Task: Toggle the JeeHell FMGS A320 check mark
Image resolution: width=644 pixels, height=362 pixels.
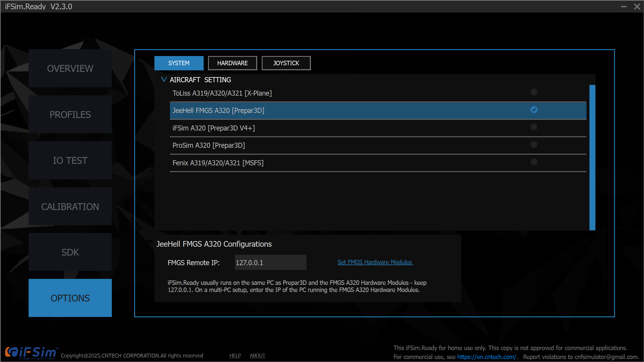Action: (534, 110)
